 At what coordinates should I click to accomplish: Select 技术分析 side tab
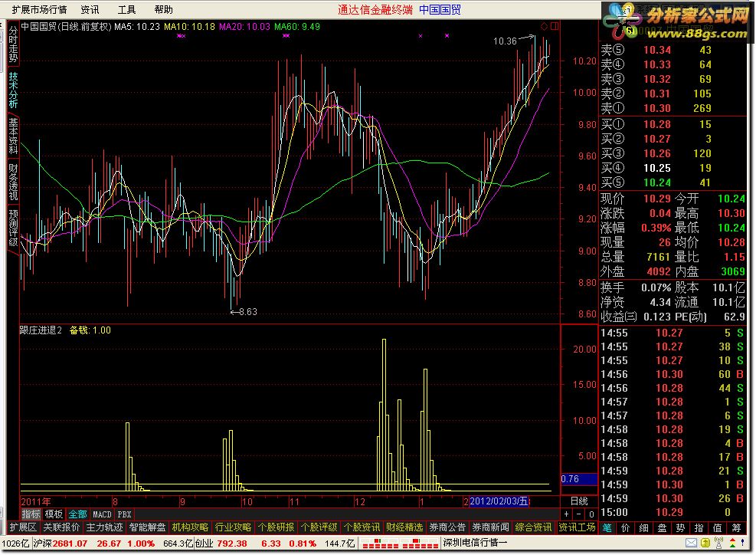click(13, 90)
